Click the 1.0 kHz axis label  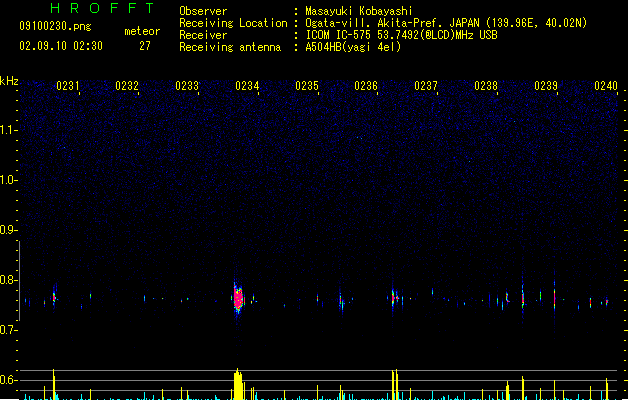[8, 180]
